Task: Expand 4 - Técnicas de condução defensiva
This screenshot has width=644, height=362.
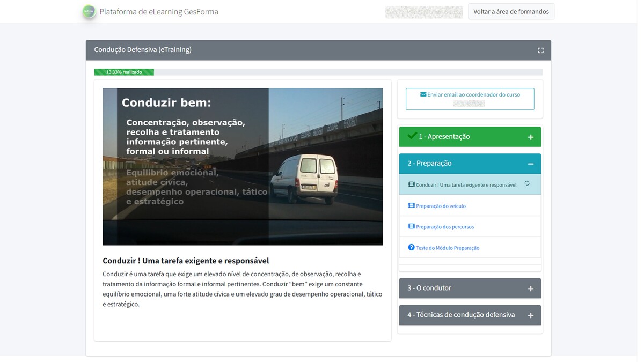Action: (530, 315)
